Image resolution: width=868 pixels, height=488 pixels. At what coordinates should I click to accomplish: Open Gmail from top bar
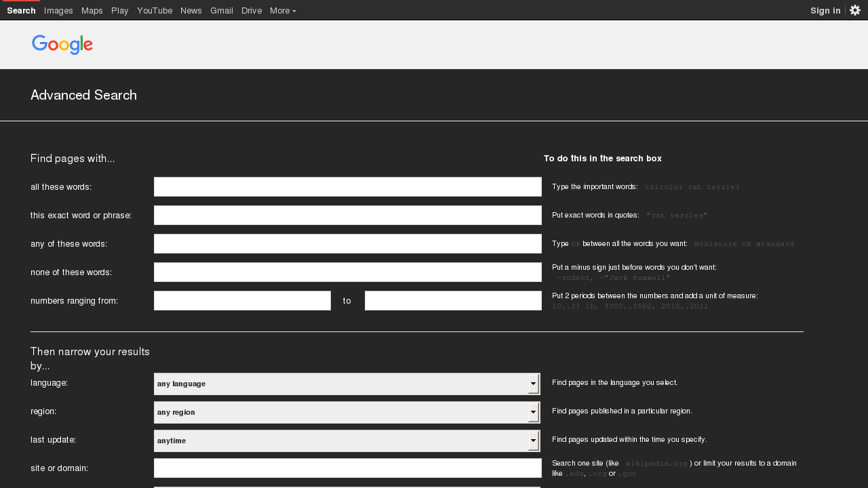point(222,10)
